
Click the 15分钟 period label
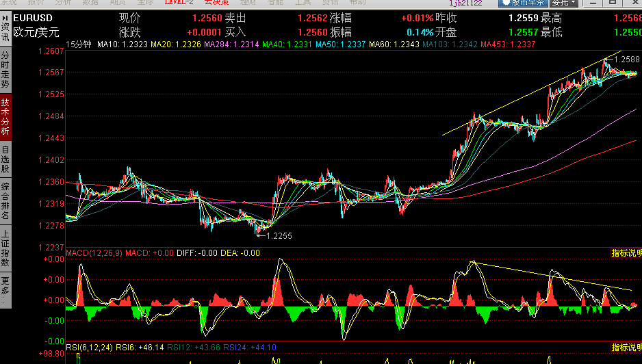pos(79,44)
